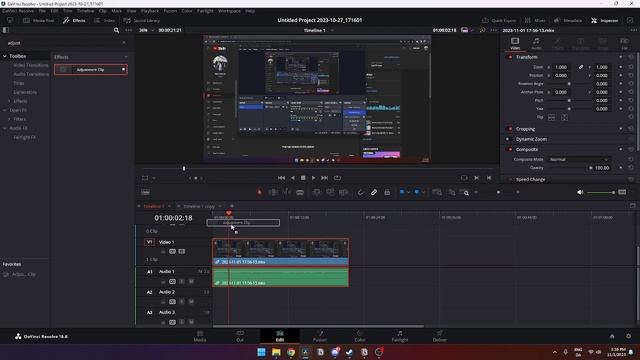The height and width of the screenshot is (360, 640).
Task: Toggle the Linked Selection chain icon
Action: (374, 192)
